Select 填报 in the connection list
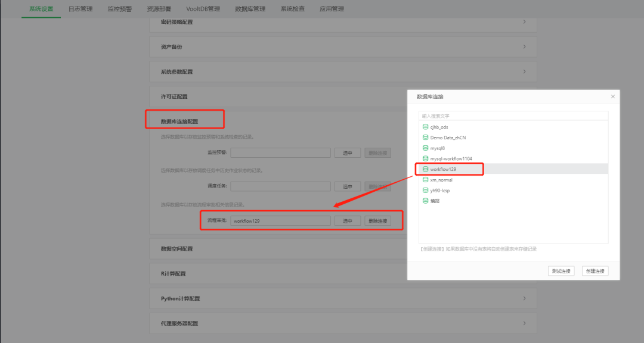 point(513,201)
